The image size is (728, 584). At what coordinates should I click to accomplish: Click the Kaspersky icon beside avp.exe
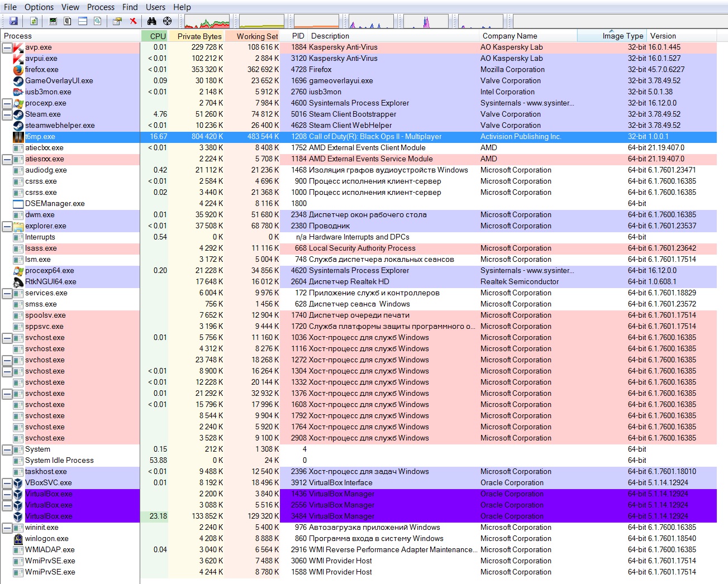18,47
